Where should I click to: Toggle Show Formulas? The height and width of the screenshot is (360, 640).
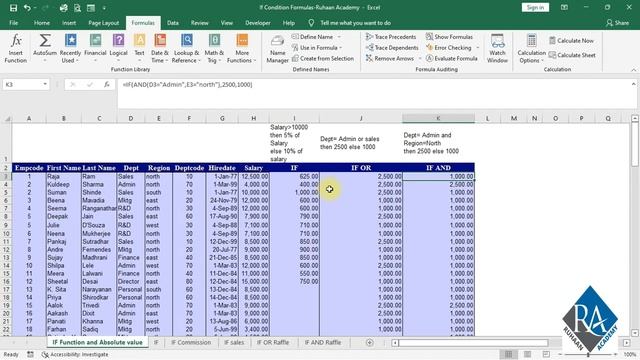[x=449, y=37]
